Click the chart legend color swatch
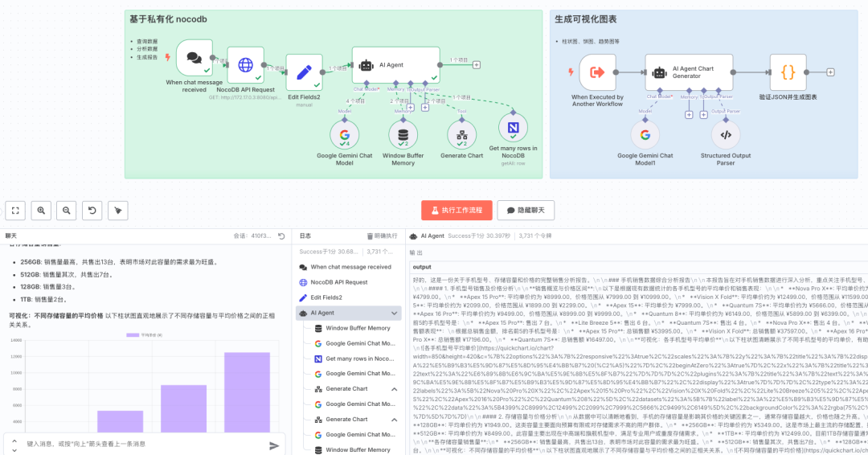This screenshot has height=455, width=868. [x=133, y=335]
